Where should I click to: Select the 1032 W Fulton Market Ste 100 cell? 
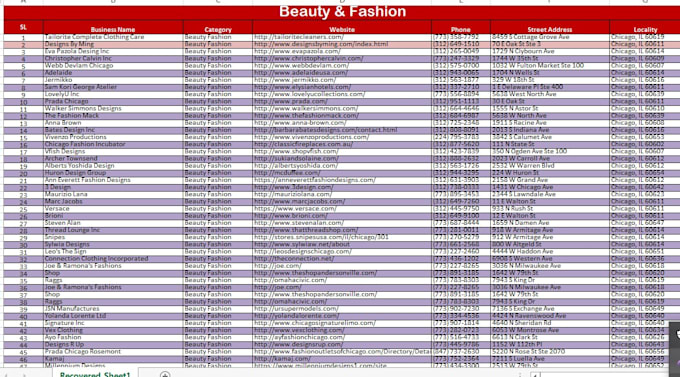(549, 66)
